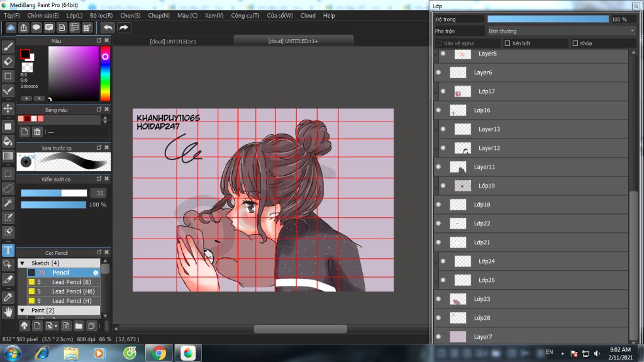Click the Độ trong opacity slider
Screen dimensions: 644x362
pos(548,20)
